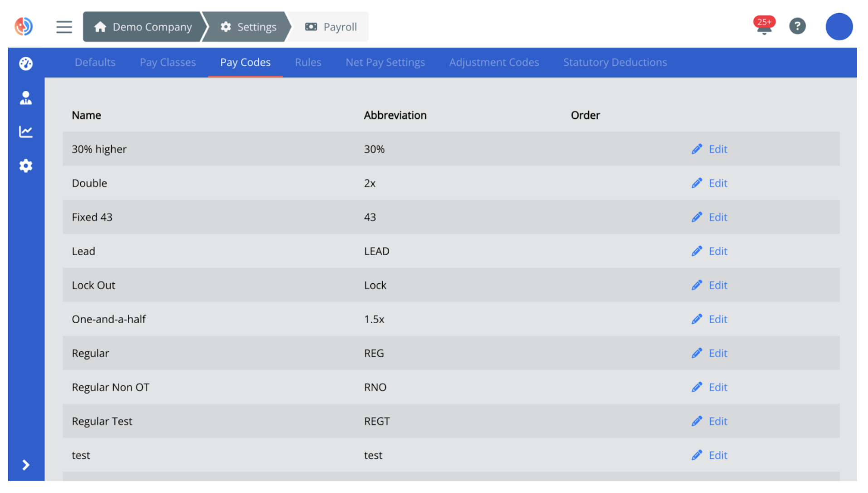Open the Adjustment Codes tab

click(x=494, y=62)
